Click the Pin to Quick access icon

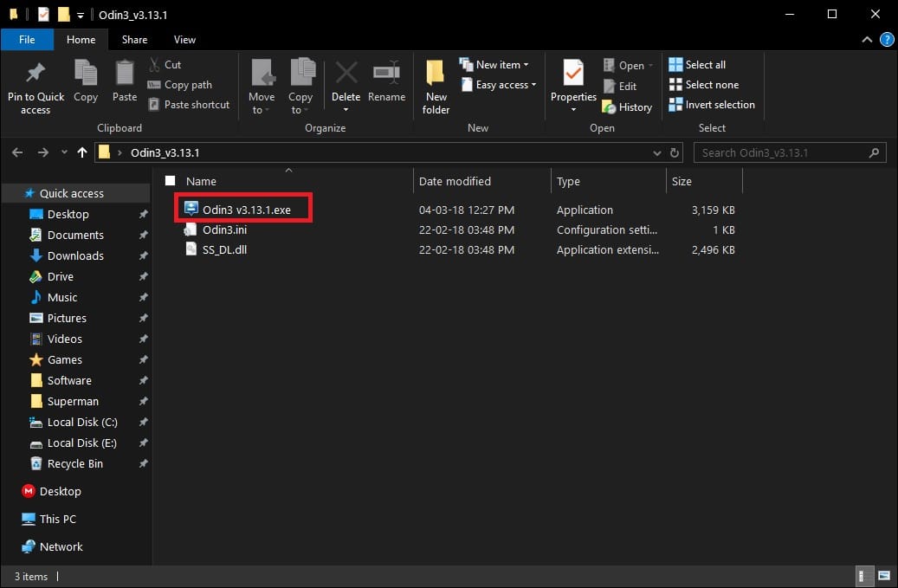coord(36,74)
